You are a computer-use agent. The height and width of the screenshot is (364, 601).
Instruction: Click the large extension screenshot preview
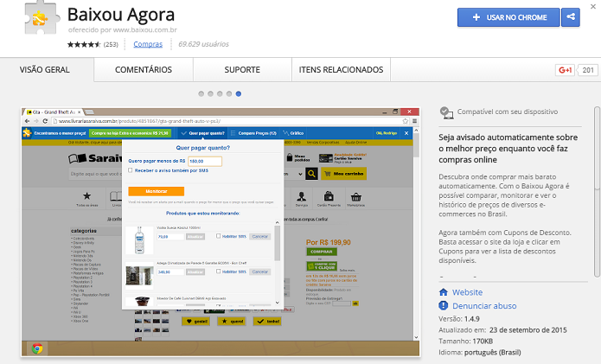click(221, 232)
